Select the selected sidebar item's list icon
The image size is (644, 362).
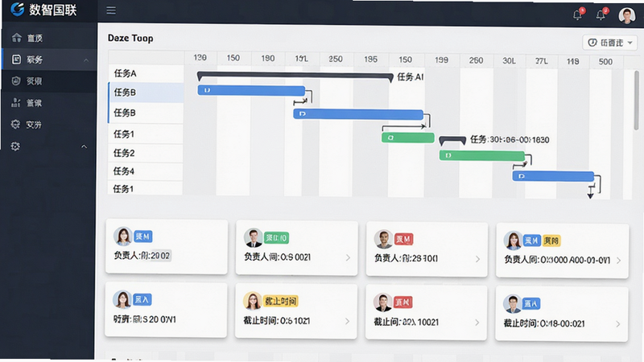tap(16, 60)
